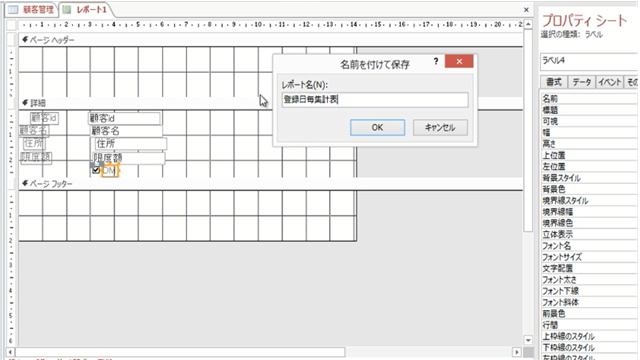Click the help question mark in save dialog
640x360 pixels.
click(436, 62)
